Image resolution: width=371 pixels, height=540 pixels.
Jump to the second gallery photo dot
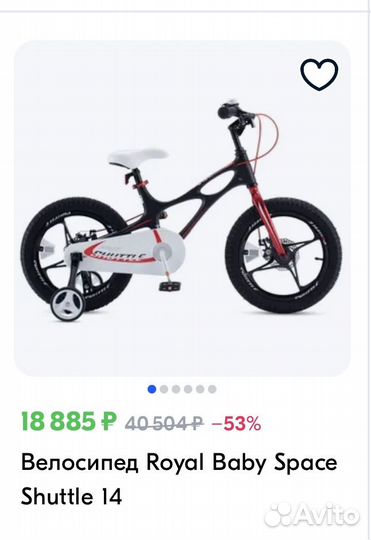[164, 389]
